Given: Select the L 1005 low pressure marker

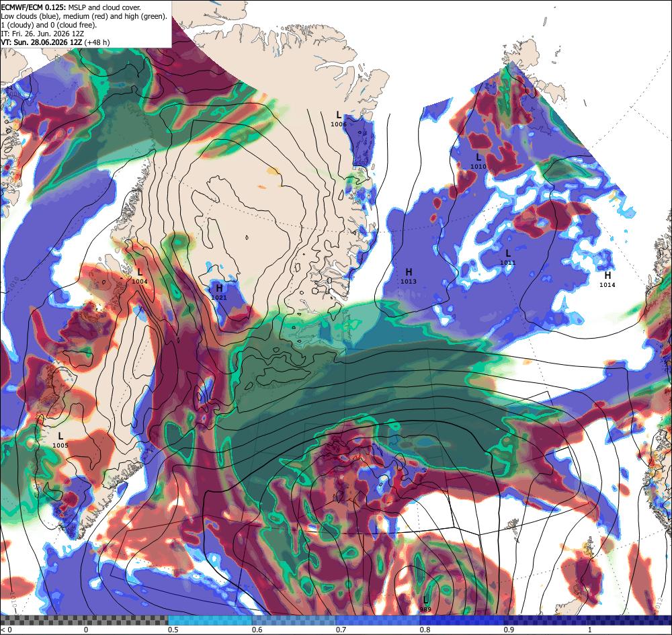Looking at the screenshot, I should [60, 440].
